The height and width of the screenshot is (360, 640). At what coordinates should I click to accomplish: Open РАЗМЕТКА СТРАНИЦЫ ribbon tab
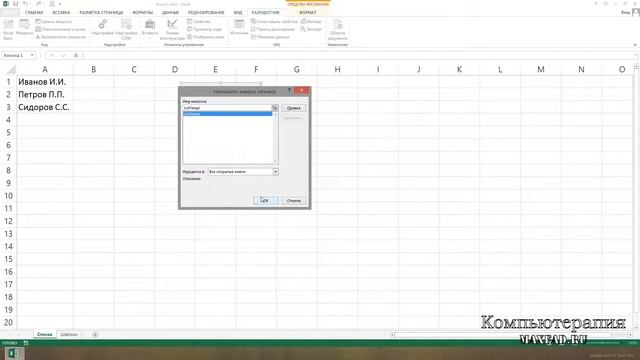[101, 13]
